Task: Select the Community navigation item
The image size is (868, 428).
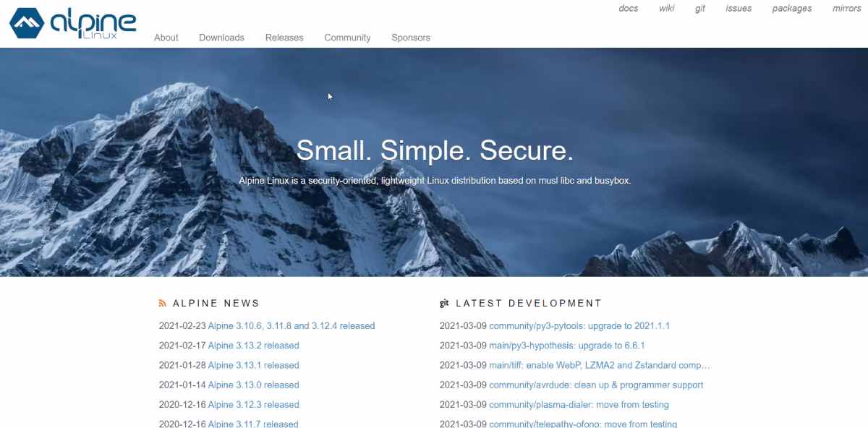Action: [x=347, y=38]
